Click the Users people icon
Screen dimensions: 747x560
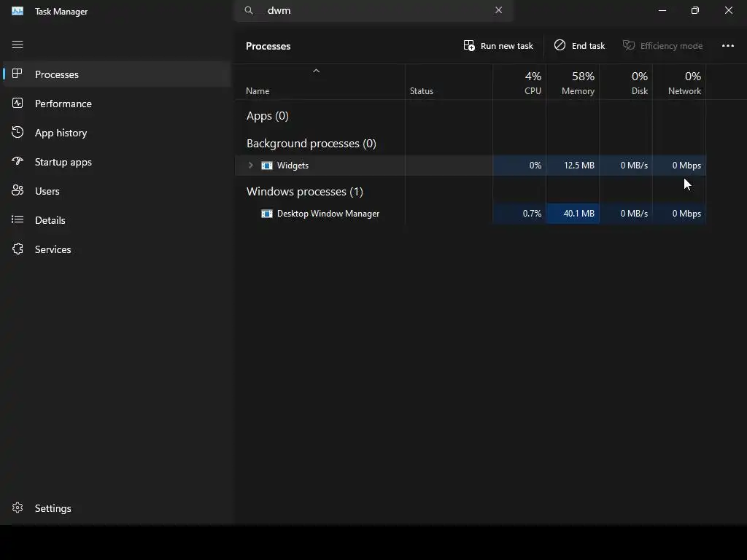point(18,190)
